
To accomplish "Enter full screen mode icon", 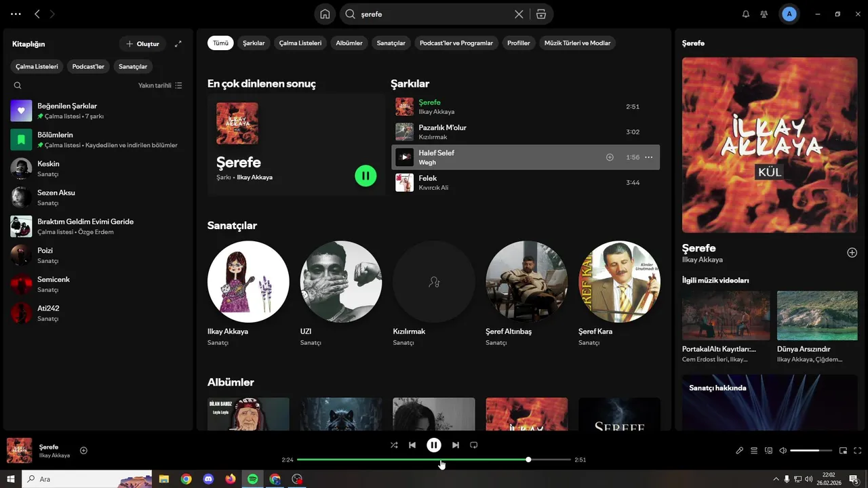I will tap(858, 450).
